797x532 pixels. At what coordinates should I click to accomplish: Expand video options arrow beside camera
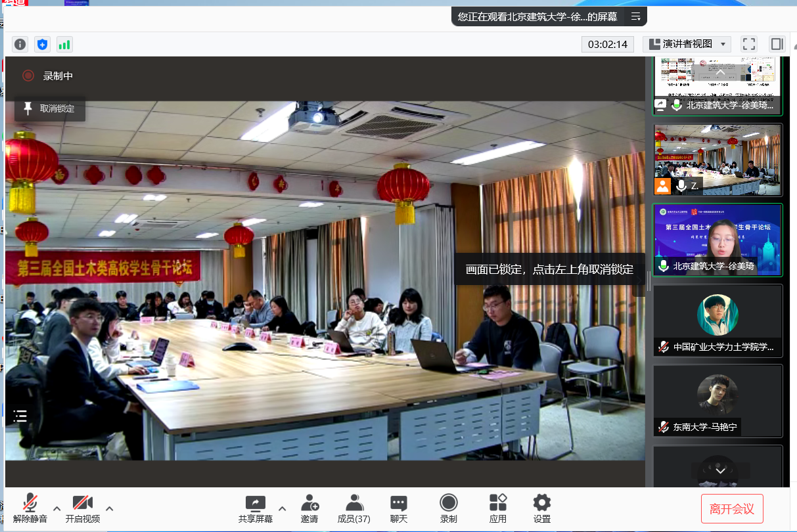click(x=110, y=508)
